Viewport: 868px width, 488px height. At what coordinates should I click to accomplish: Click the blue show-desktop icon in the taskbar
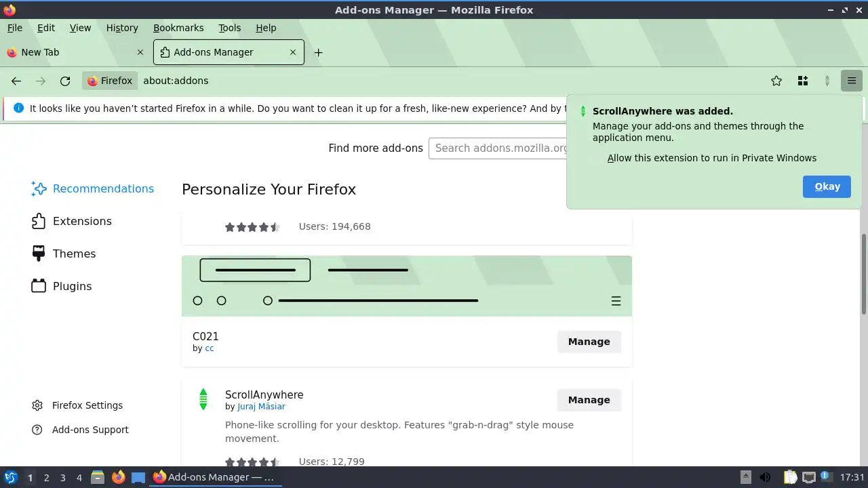click(x=138, y=477)
